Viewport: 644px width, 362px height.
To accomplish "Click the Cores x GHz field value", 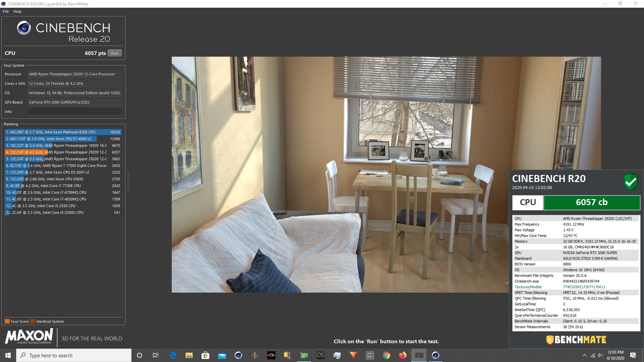I will [x=74, y=83].
